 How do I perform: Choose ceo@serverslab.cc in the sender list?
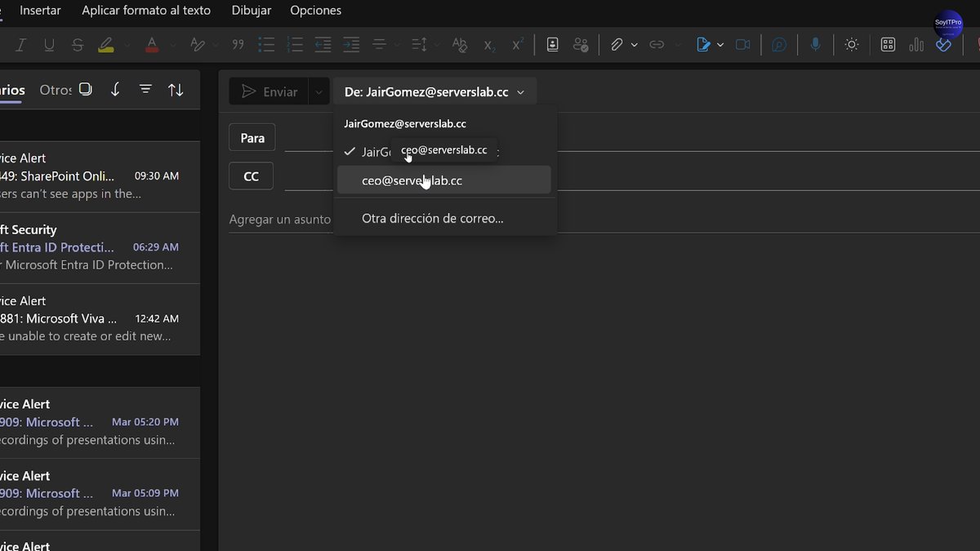(x=444, y=180)
